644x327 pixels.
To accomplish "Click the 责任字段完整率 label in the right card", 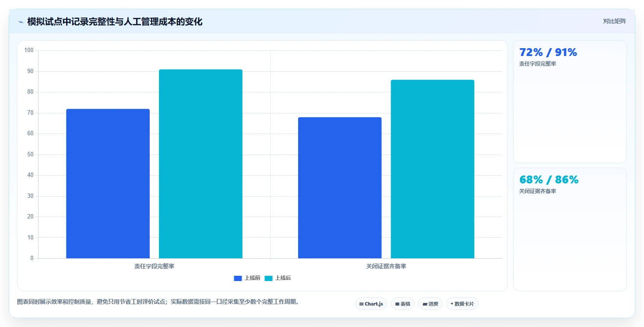I will click(x=538, y=64).
